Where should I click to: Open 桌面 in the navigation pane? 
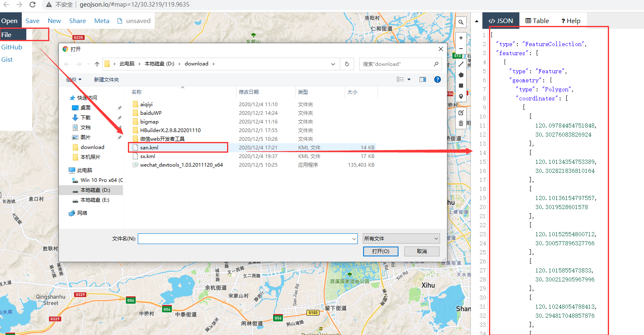point(86,107)
